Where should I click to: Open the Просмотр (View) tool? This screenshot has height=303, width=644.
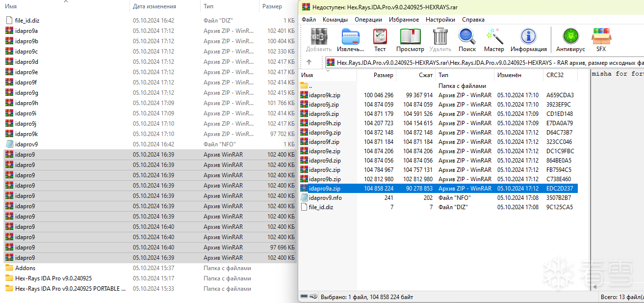coord(410,37)
